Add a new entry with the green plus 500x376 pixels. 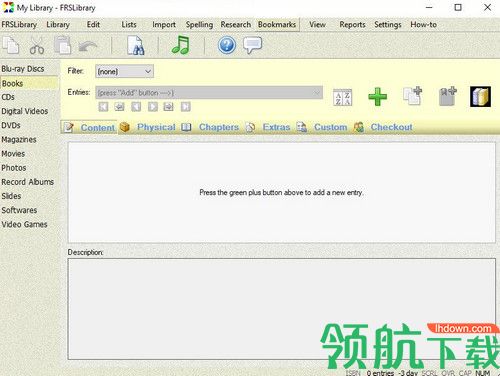377,97
